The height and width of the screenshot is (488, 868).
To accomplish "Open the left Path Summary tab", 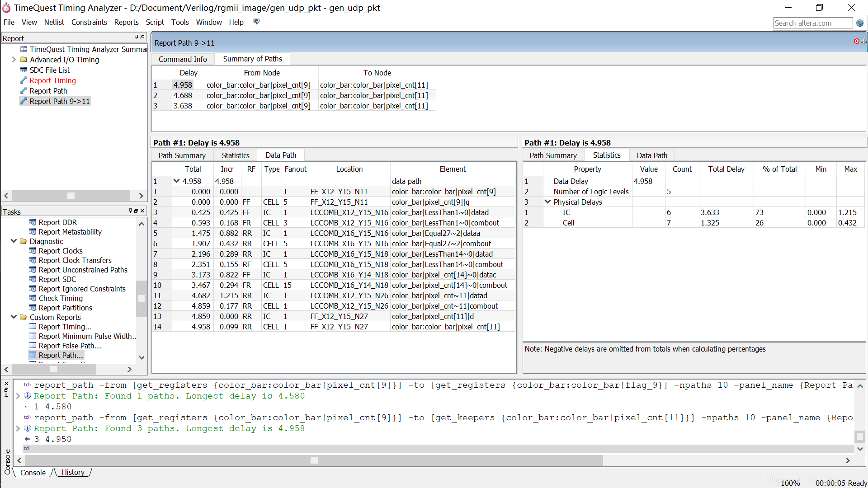I will [182, 155].
